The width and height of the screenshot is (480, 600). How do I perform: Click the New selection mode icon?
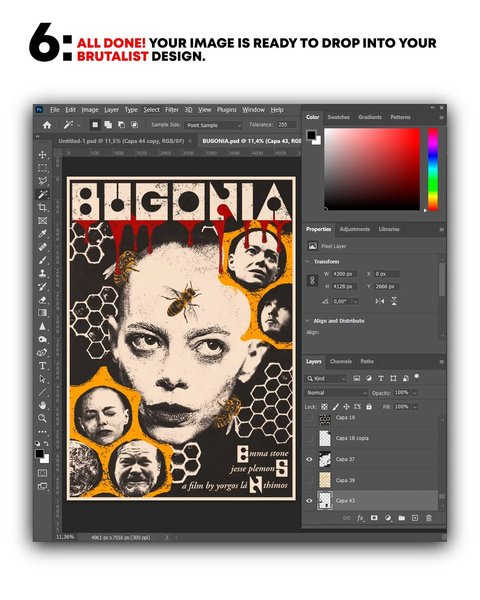[x=95, y=125]
